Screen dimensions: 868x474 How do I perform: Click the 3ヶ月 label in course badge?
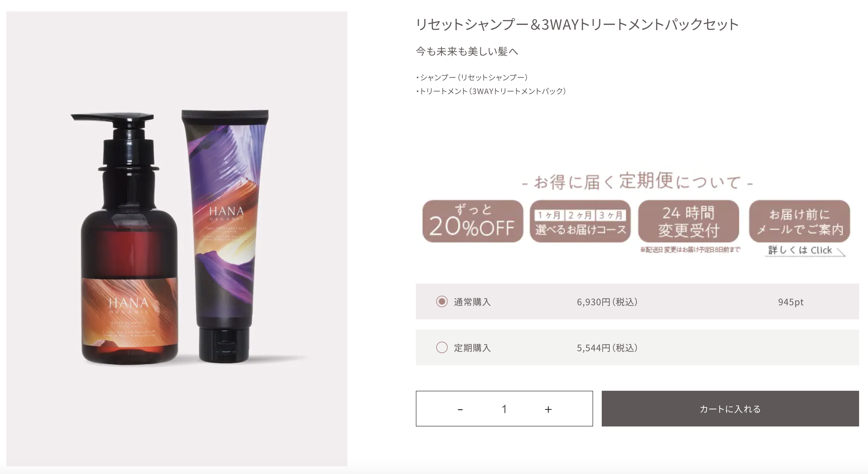tap(611, 215)
